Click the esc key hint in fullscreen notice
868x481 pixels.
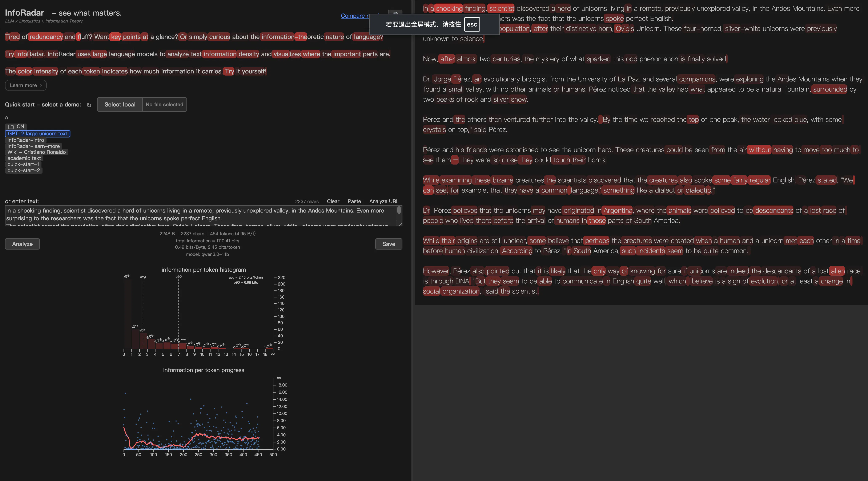tap(472, 24)
